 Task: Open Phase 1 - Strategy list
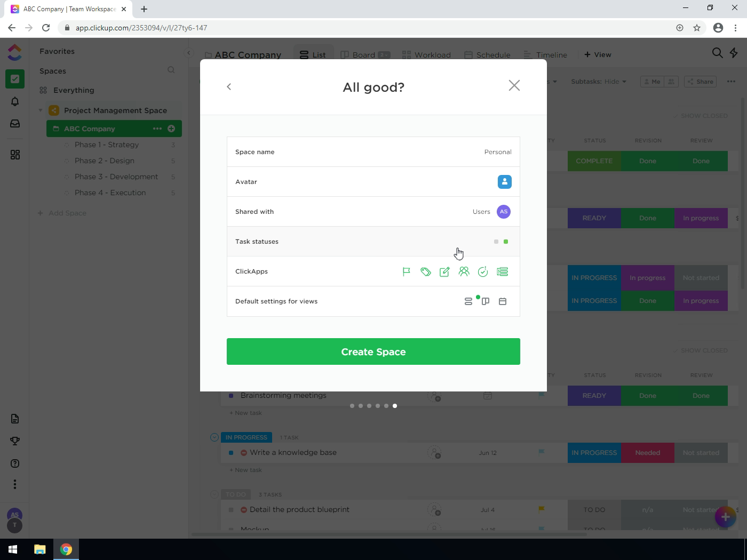tap(107, 145)
